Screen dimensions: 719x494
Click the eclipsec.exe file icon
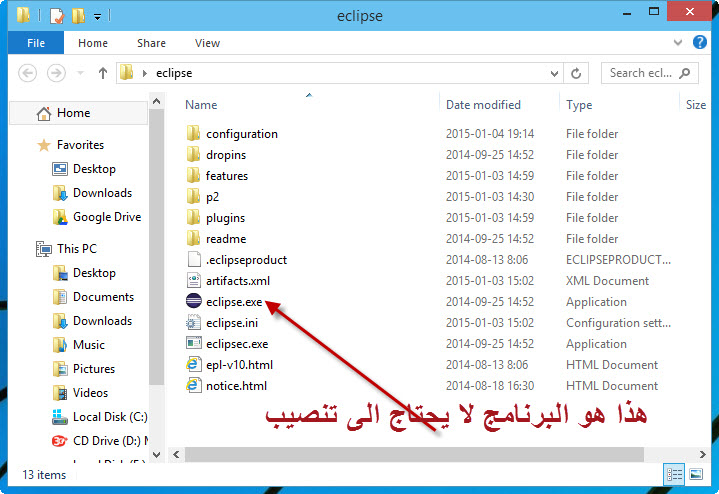(x=194, y=343)
